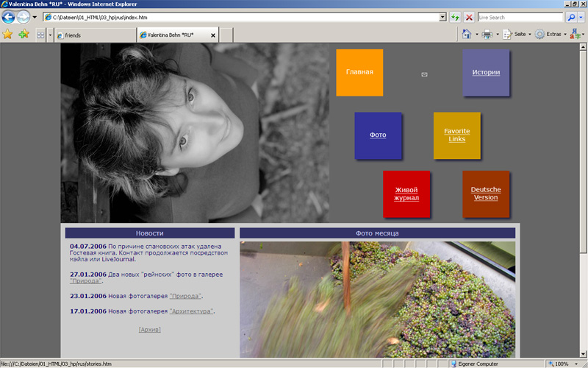The image size is (588, 368).
Task: Open the red Живой журнал tile
Action: tap(406, 194)
